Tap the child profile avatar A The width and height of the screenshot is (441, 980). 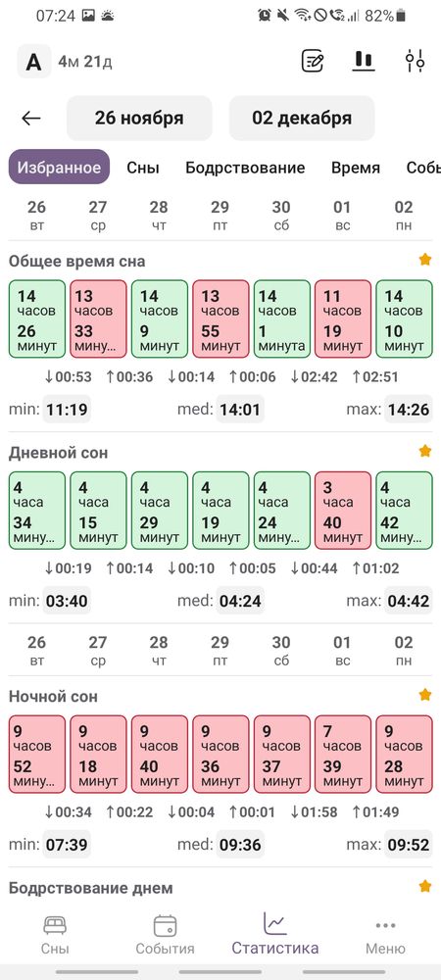33,62
